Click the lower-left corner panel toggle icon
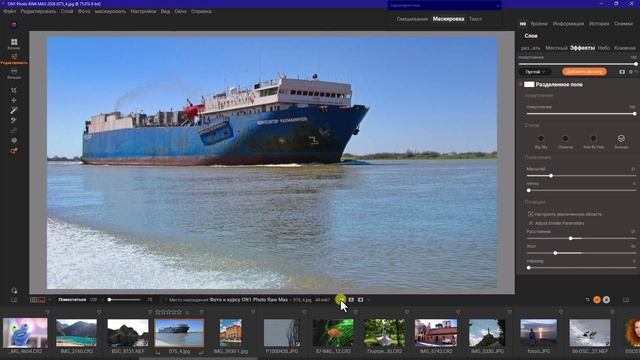Image resolution: width=640 pixels, height=360 pixels. click(x=14, y=300)
